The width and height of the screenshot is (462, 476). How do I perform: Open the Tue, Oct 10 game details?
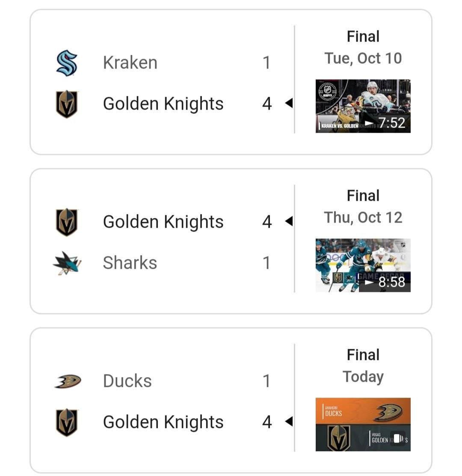point(363,58)
